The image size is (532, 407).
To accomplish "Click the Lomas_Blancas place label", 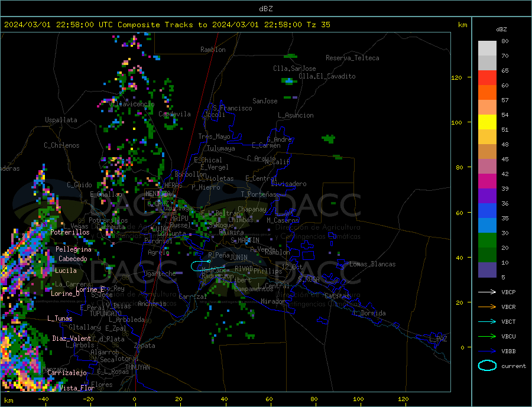I will tap(372, 264).
